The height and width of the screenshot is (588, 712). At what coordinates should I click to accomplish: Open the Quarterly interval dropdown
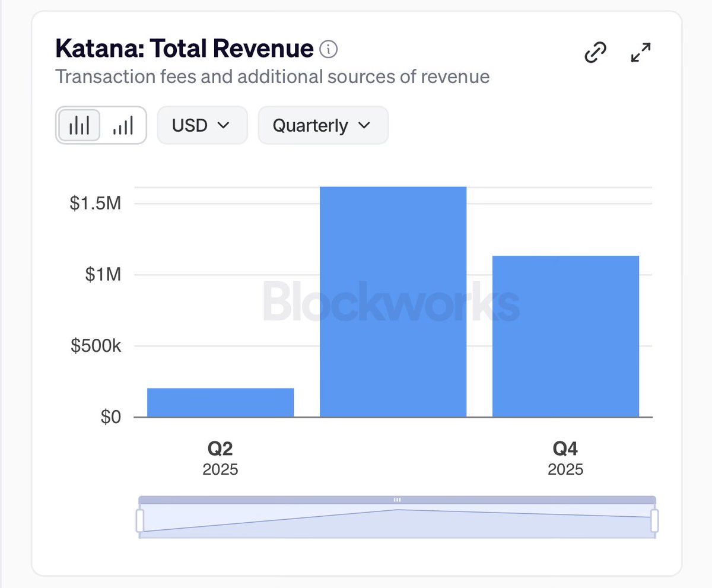point(323,125)
